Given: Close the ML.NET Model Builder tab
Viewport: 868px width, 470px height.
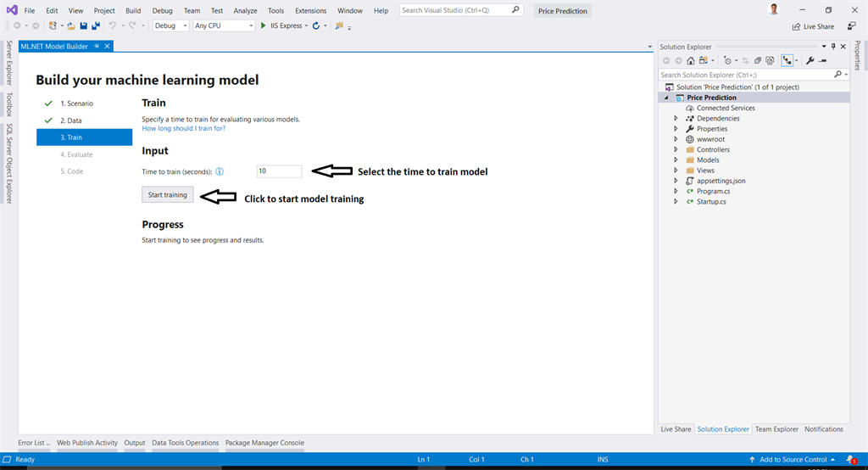Looking at the screenshot, I should (108, 46).
